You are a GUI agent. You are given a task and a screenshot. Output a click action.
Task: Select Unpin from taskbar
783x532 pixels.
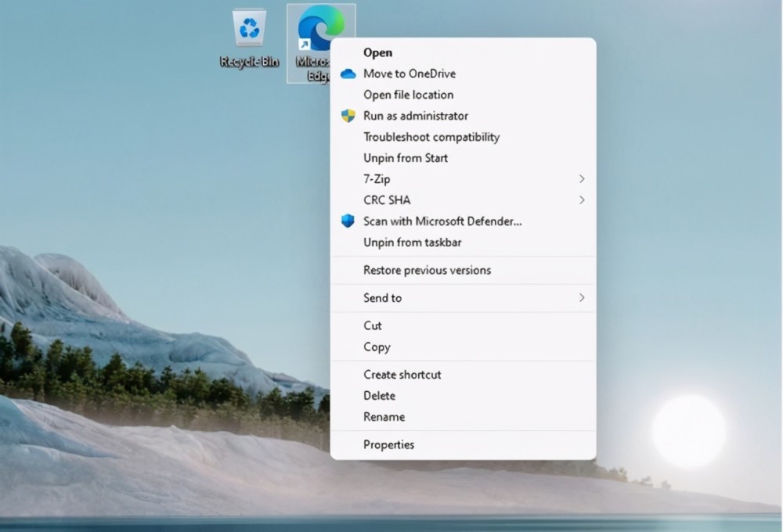pyautogui.click(x=412, y=243)
